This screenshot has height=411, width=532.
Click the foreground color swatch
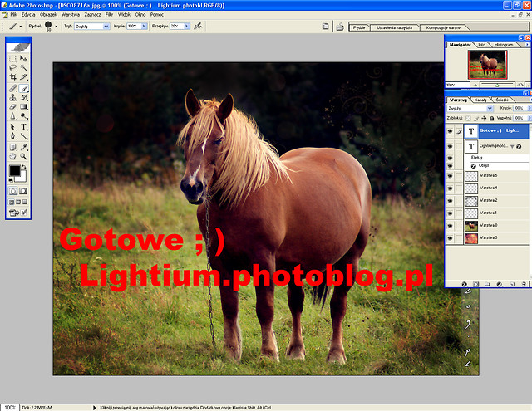click(15, 170)
